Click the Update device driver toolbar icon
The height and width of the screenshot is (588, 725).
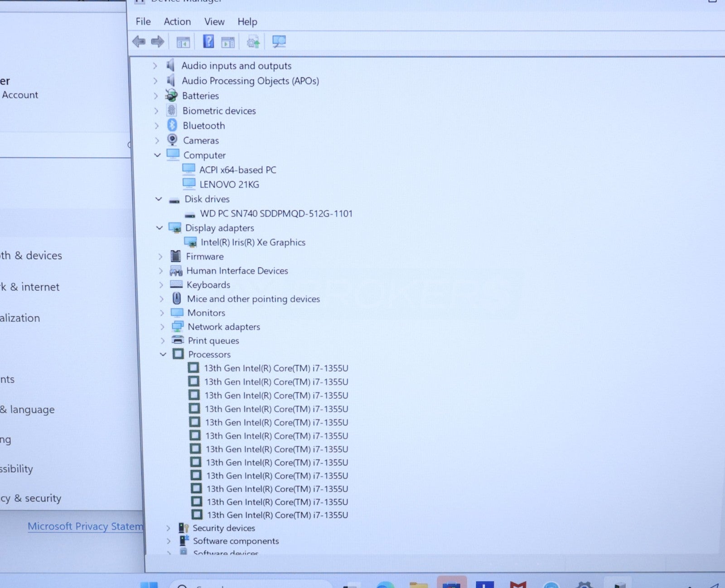click(253, 43)
